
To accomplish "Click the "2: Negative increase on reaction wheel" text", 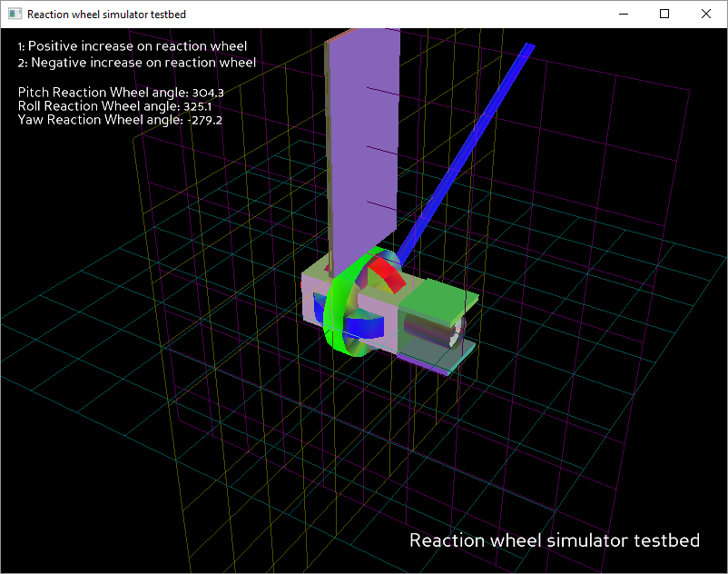I will (136, 63).
